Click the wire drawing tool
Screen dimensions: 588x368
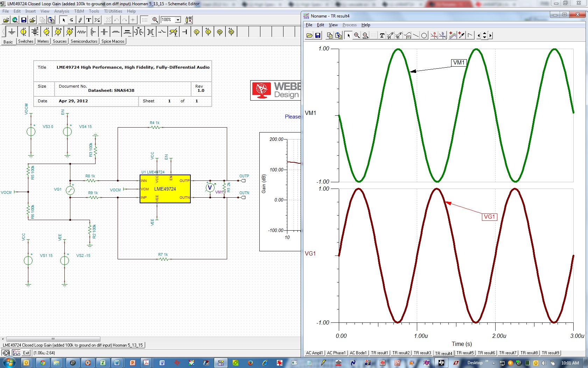pos(80,20)
